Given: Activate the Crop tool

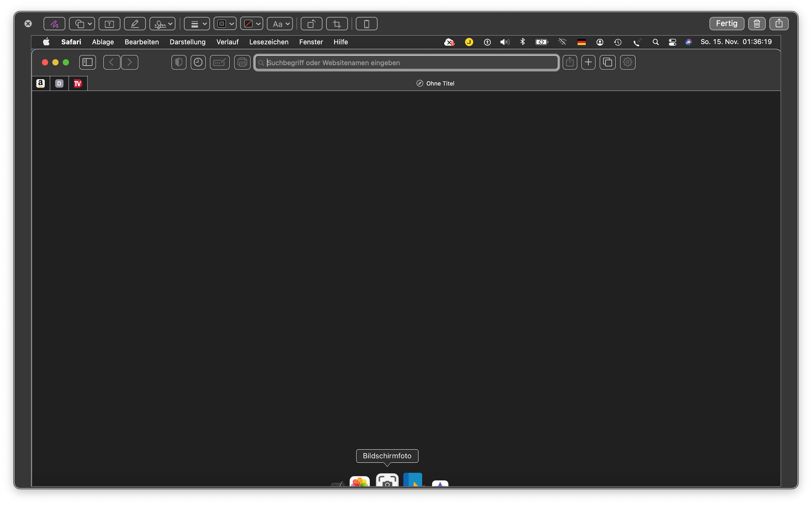Looking at the screenshot, I should click(337, 24).
